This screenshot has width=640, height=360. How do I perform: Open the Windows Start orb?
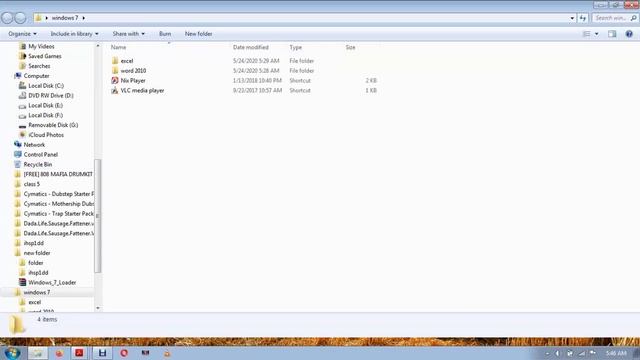[x=12, y=353]
